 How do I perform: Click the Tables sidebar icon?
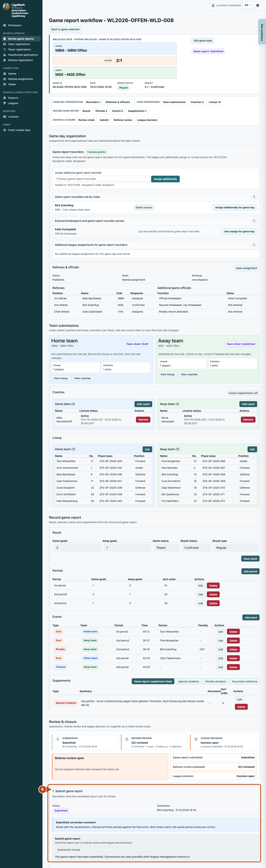click(x=5, y=84)
